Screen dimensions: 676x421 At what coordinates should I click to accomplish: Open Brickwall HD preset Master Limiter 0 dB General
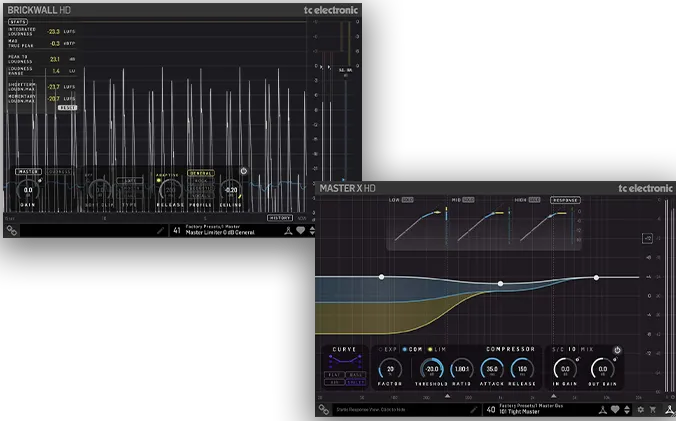tap(220, 232)
